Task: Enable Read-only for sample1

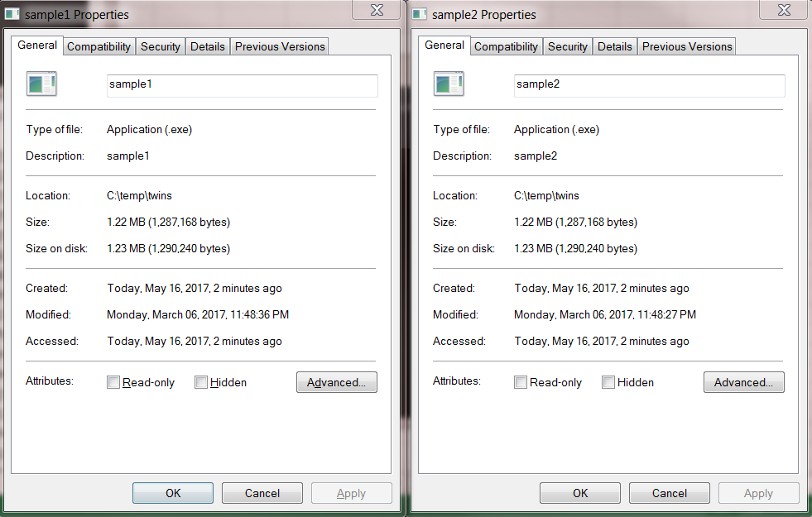Action: pos(113,382)
